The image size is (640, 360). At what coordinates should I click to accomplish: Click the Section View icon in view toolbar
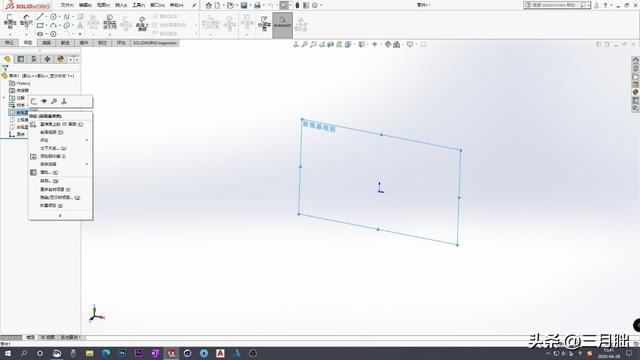(330, 44)
